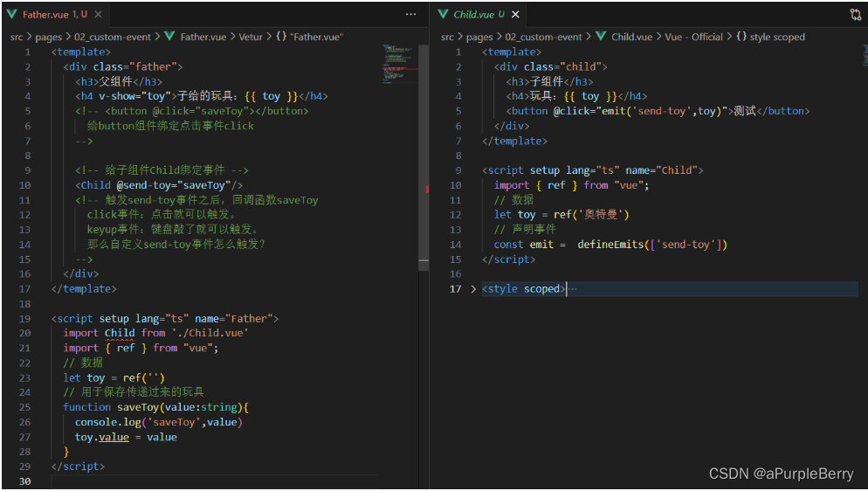
Task: Click the underlined 'Child' import in Father.vue
Action: click(120, 333)
